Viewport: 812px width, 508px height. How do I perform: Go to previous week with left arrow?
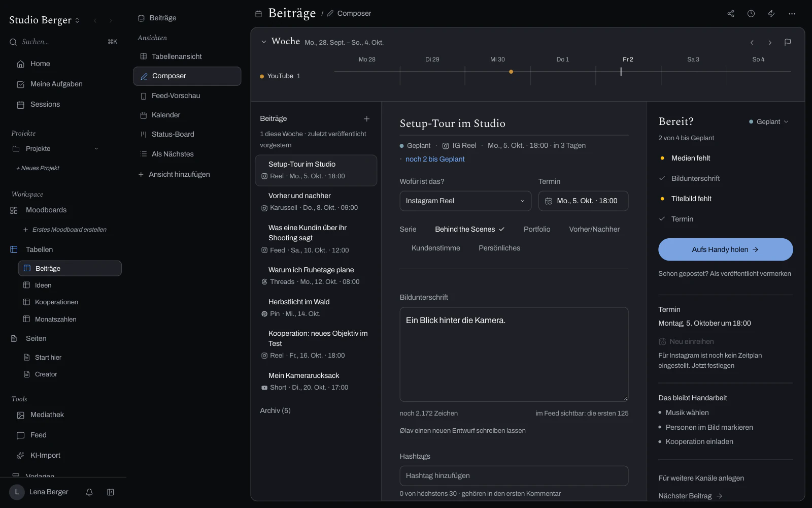coord(752,43)
